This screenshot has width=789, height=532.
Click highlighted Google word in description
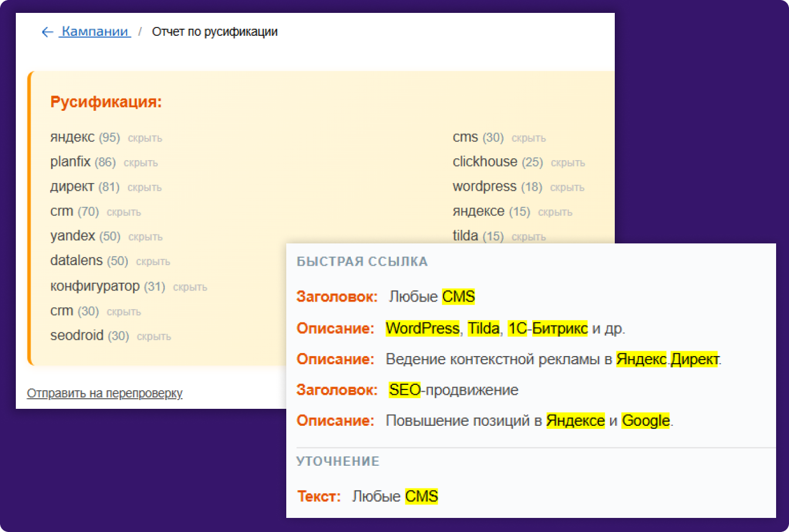(x=645, y=421)
